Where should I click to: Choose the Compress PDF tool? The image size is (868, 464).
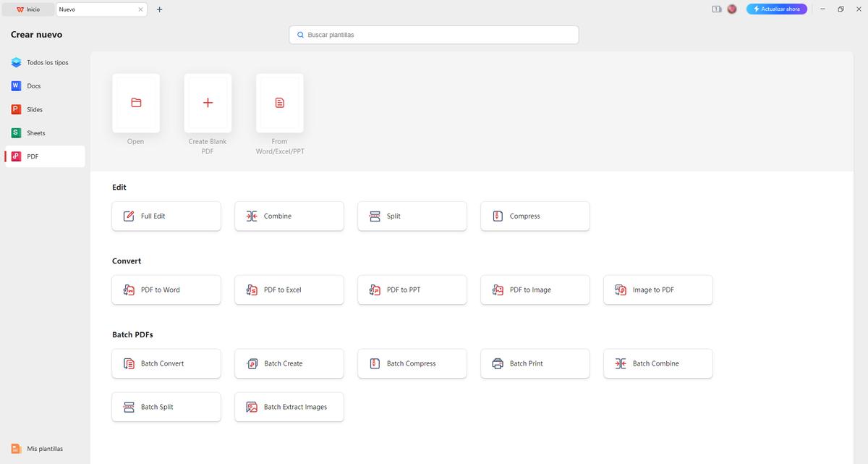tap(535, 216)
